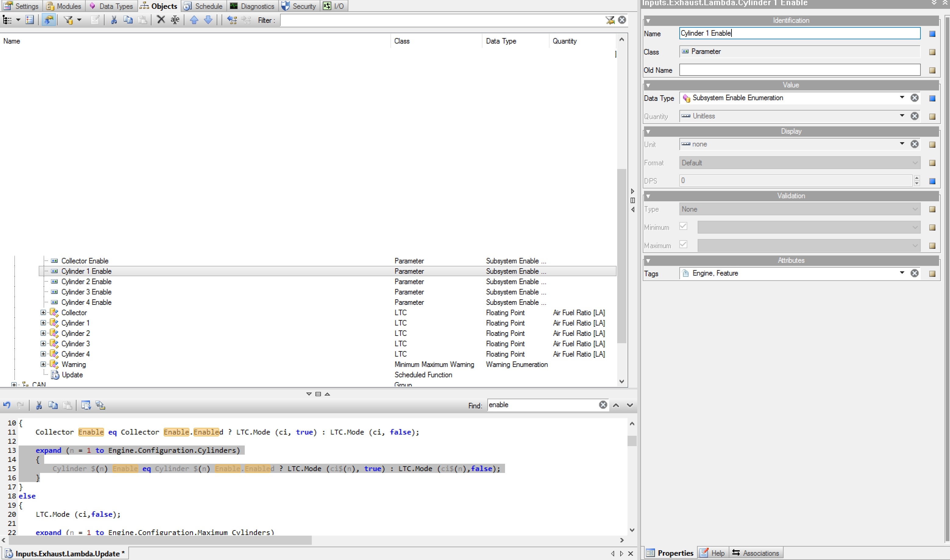This screenshot has height=560, width=950.
Task: Click the Diagnostics module icon
Action: [237, 6]
